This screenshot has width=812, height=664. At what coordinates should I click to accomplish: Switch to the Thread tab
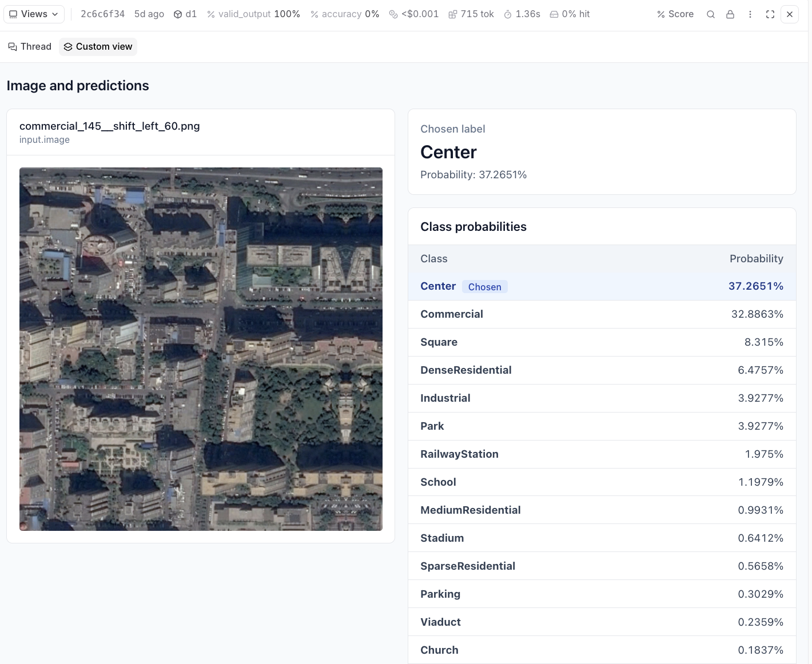click(x=30, y=47)
